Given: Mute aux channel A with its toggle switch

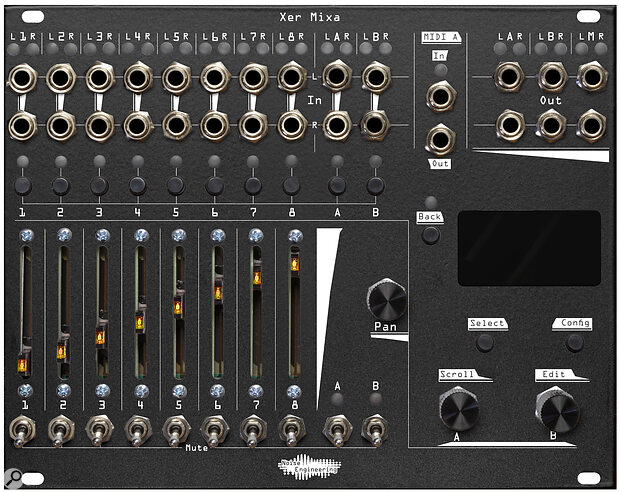Looking at the screenshot, I should (x=337, y=434).
